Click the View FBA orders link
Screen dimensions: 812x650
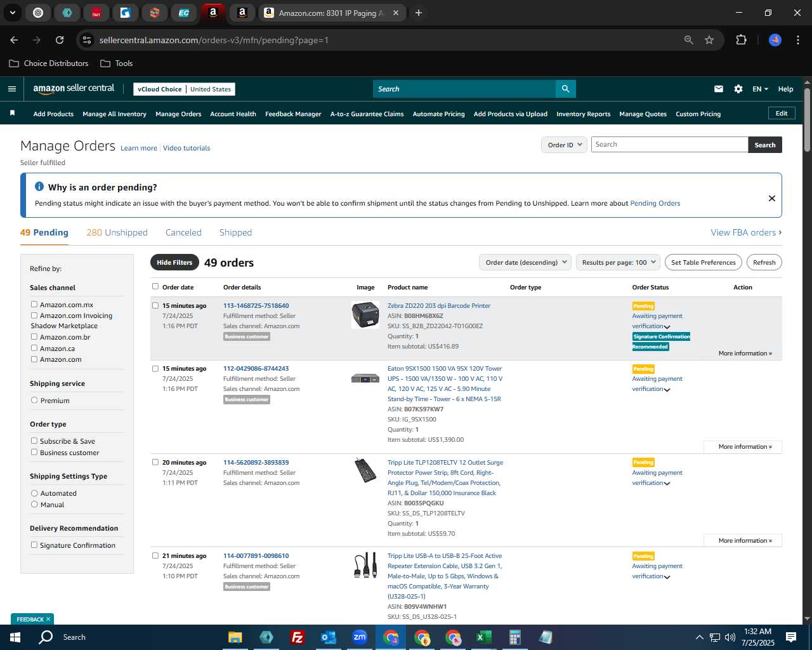pyautogui.click(x=746, y=232)
